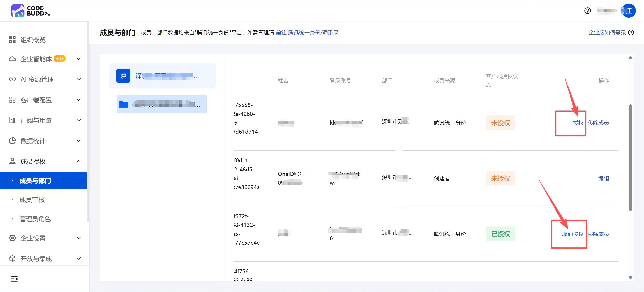Select the top organization node in tree
The image size is (644, 292).
click(162, 76)
